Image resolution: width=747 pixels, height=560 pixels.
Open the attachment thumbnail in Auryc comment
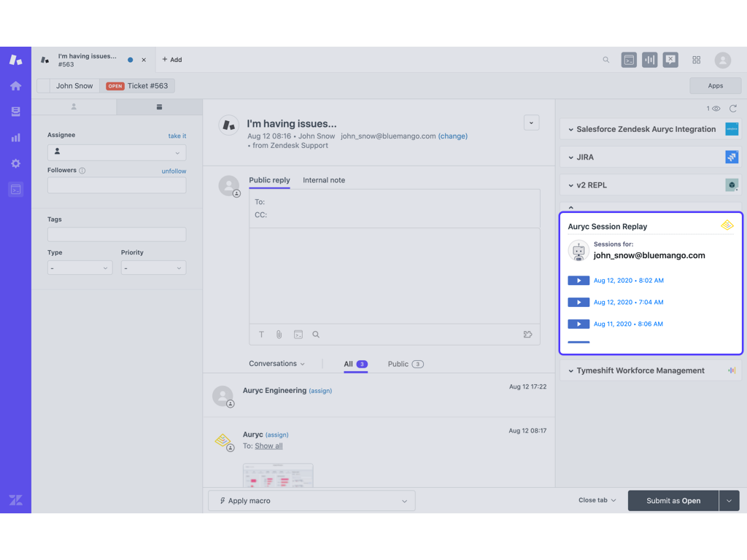[x=278, y=475]
